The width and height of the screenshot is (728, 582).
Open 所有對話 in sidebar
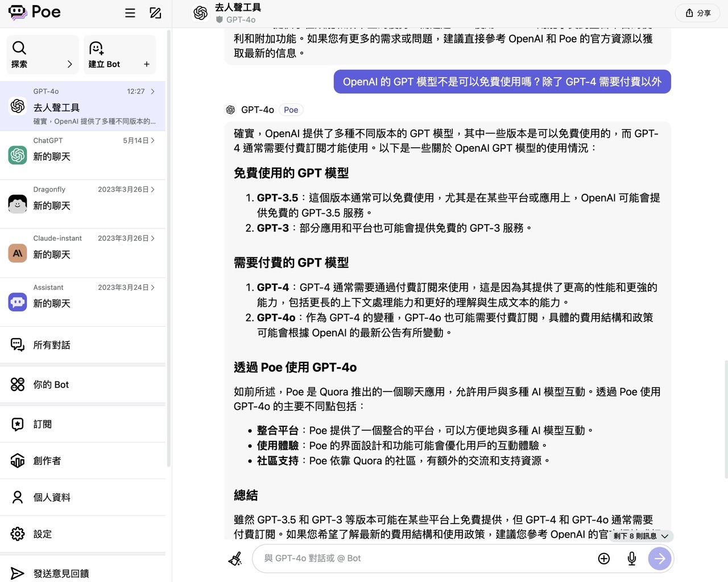pos(83,345)
